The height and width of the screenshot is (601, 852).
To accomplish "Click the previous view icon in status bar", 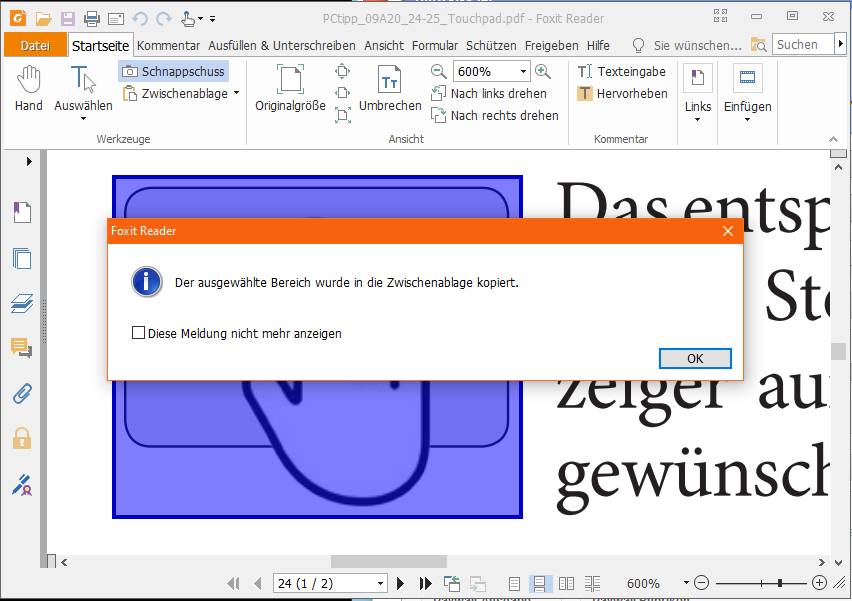I will 452,584.
